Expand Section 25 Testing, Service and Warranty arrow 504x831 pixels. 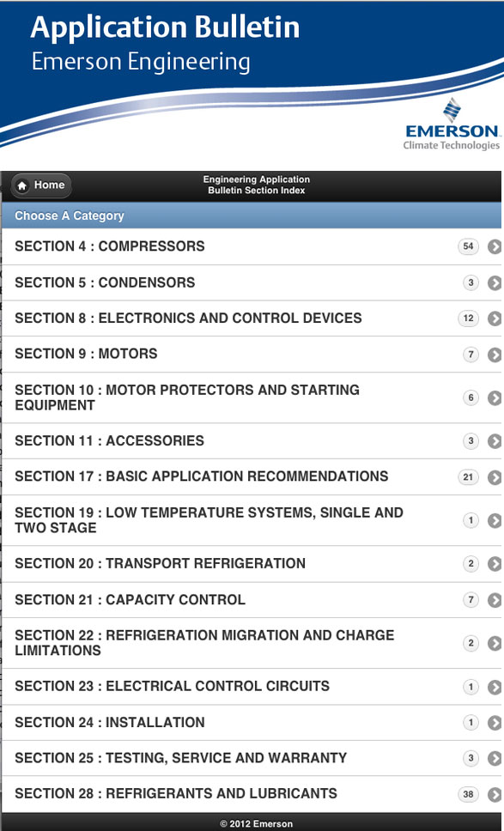pos(495,758)
